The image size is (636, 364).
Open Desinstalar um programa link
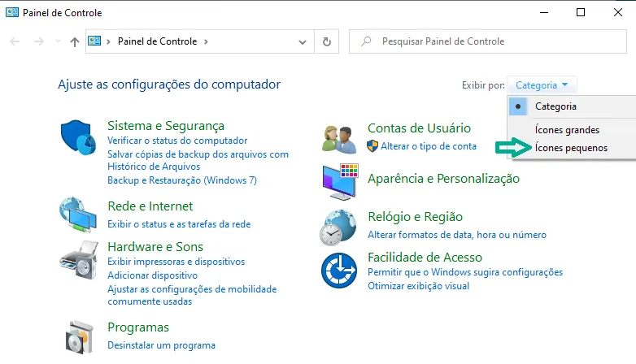(x=161, y=345)
